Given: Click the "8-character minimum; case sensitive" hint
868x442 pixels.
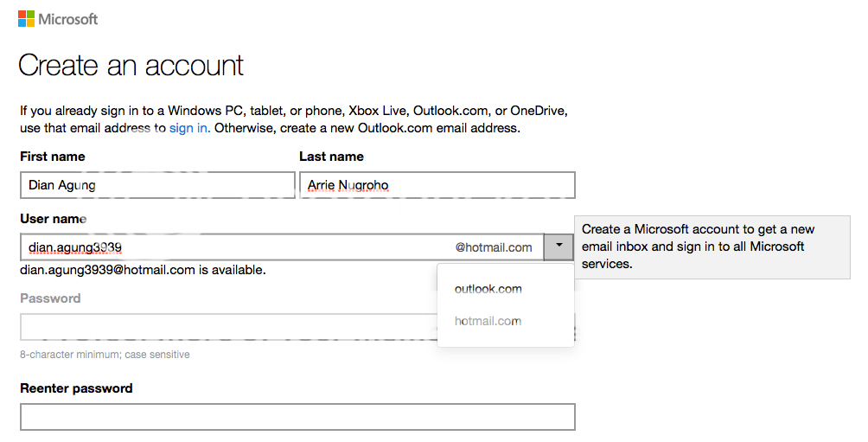Looking at the screenshot, I should (105, 355).
